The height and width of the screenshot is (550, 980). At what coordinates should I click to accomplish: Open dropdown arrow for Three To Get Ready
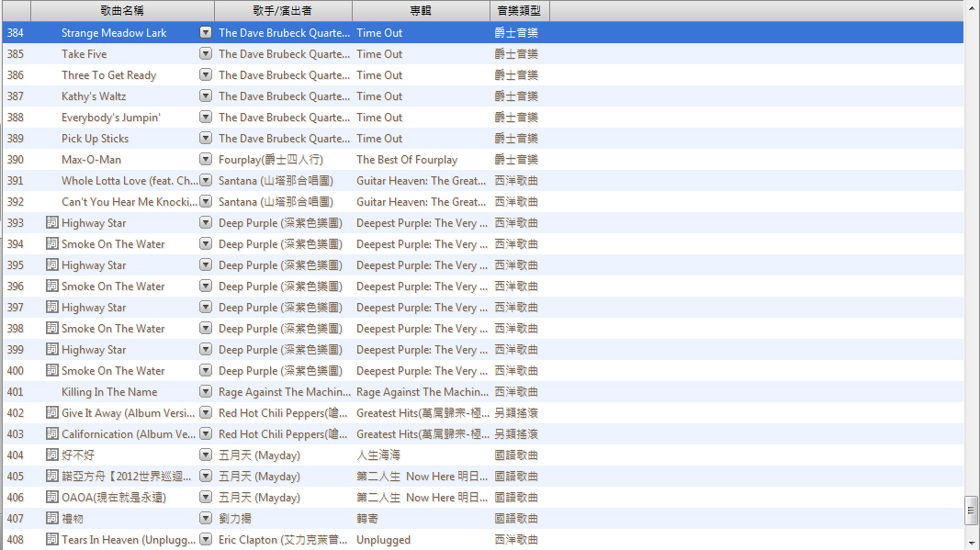coord(206,75)
